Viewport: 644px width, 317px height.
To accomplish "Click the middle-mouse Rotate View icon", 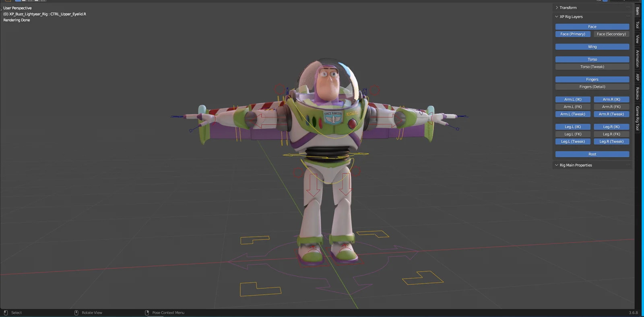I will coord(76,313).
